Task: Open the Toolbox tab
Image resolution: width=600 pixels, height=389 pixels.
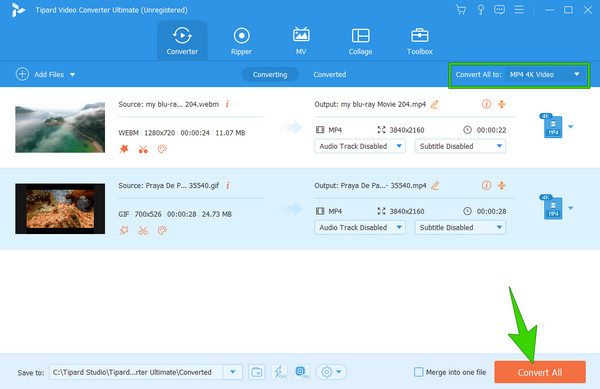Action: tap(420, 41)
